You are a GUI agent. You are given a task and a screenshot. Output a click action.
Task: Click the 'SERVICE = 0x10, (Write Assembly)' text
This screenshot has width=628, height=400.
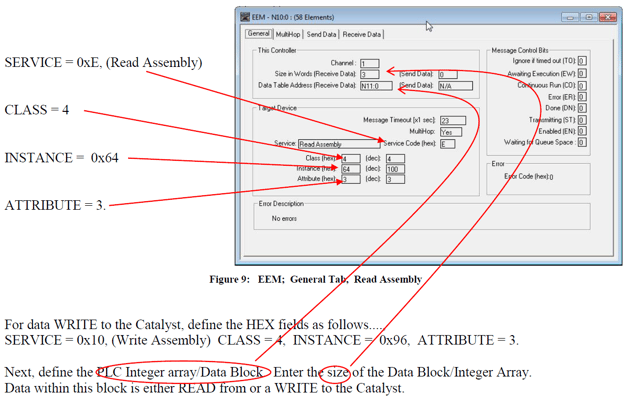click(107, 340)
